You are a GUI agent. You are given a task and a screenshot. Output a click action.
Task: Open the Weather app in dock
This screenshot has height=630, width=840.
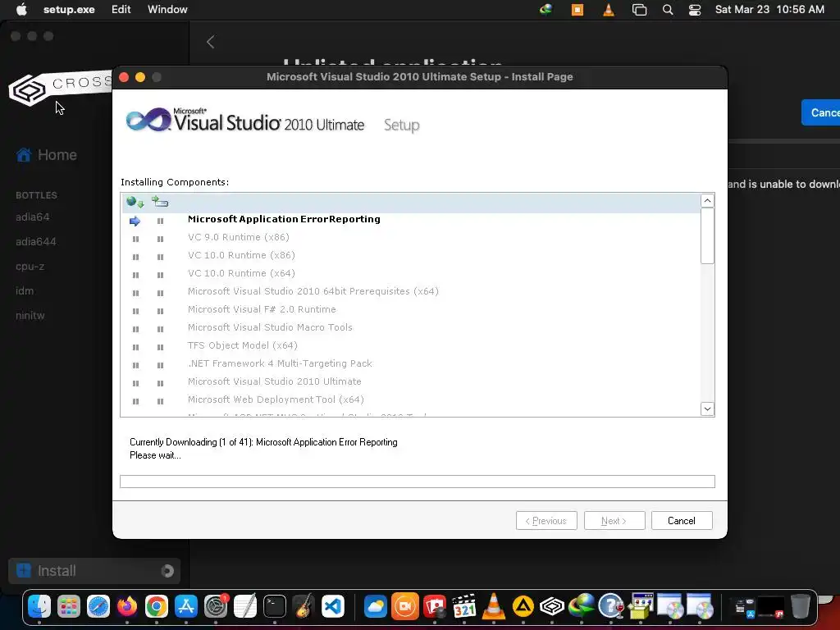point(376,606)
